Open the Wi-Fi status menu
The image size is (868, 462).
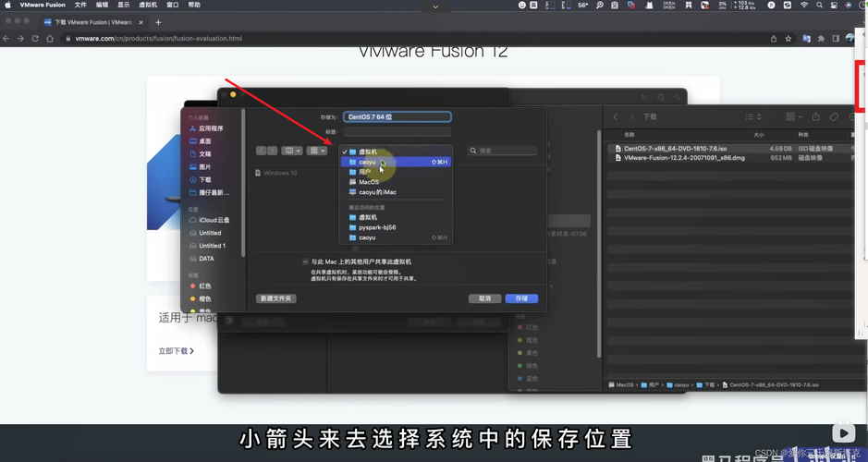pyautogui.click(x=804, y=5)
